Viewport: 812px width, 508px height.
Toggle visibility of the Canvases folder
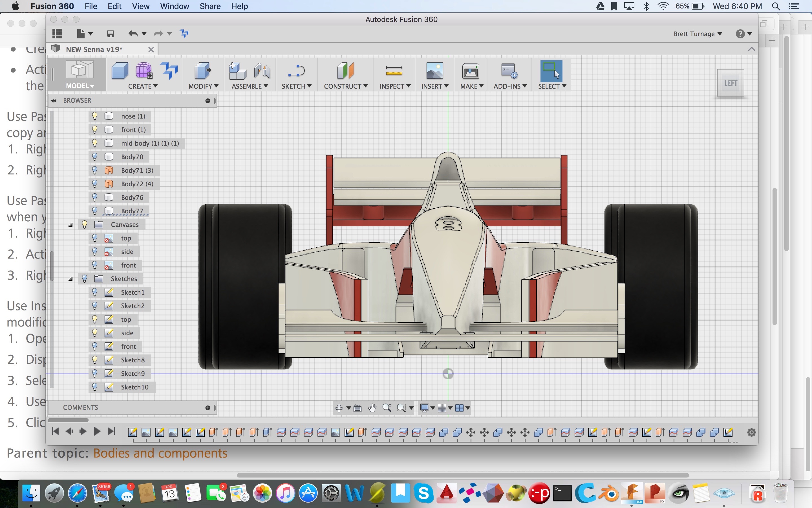(x=85, y=224)
